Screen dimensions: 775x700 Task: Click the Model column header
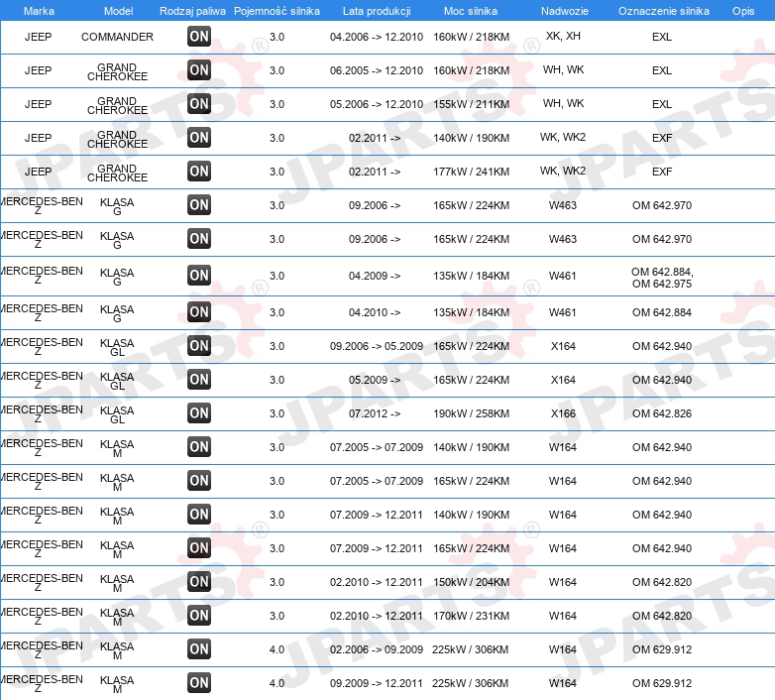click(118, 11)
